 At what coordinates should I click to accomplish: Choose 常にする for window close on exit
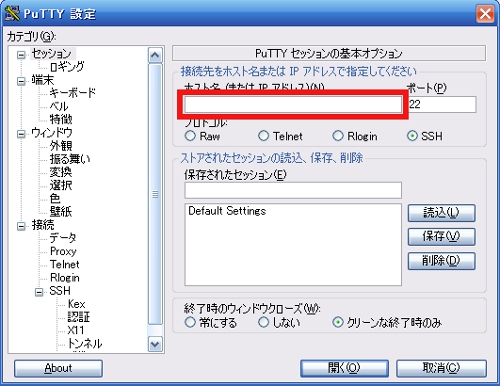[190, 322]
